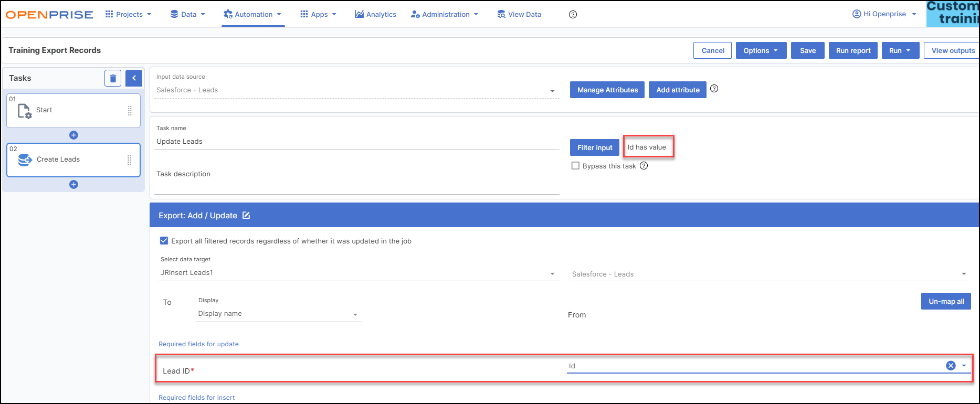The image size is (980, 404).
Task: Open the Automation menu
Action: point(253,15)
